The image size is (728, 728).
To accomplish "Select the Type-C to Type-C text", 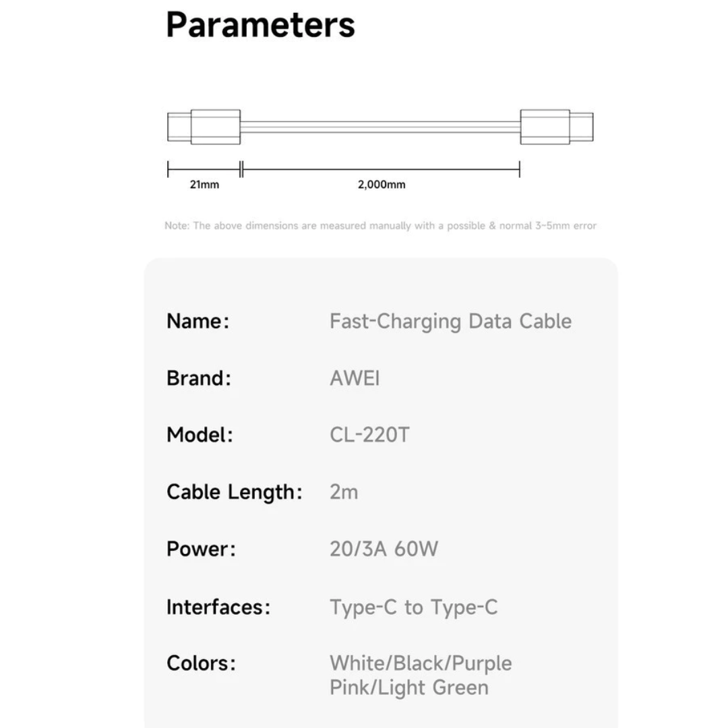I will point(413,607).
